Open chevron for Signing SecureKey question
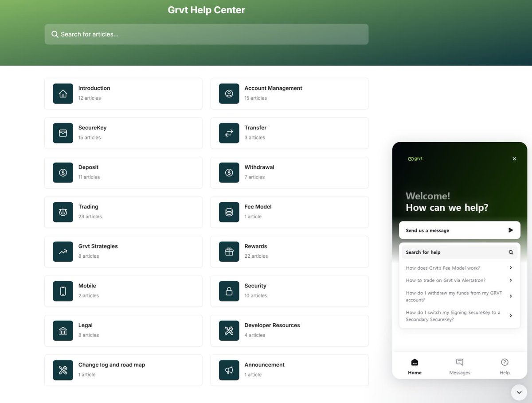The image size is (532, 403). (511, 316)
